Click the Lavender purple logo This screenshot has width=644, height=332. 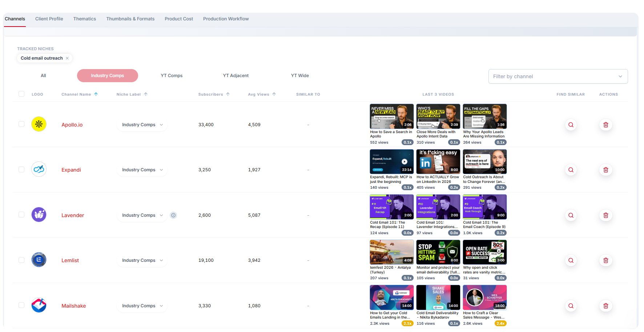click(39, 215)
